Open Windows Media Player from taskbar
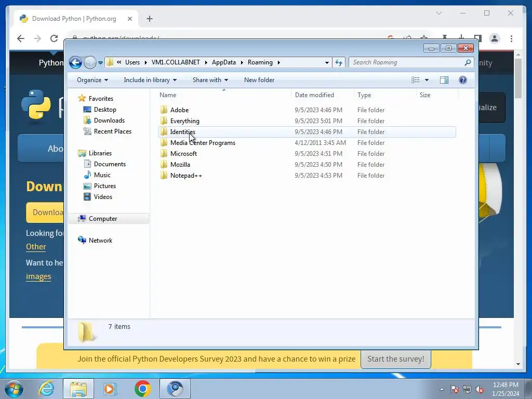Viewport: 532px width, 399px height. coord(110,389)
